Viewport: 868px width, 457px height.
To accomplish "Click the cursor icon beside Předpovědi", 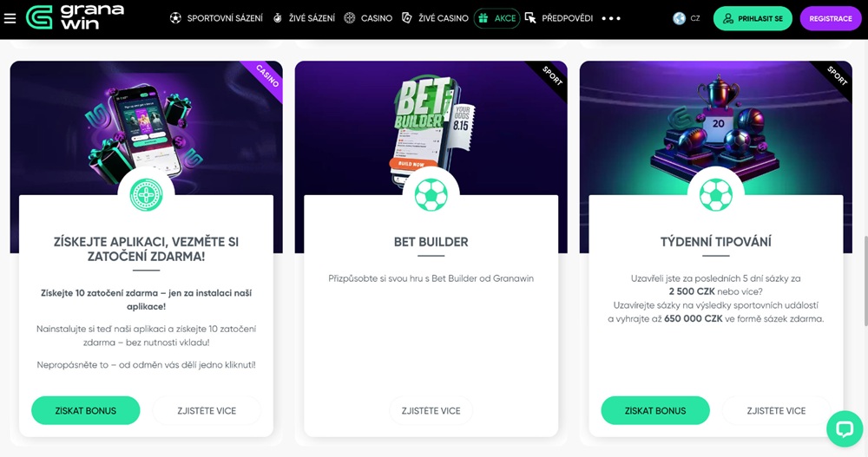I will [x=530, y=18].
